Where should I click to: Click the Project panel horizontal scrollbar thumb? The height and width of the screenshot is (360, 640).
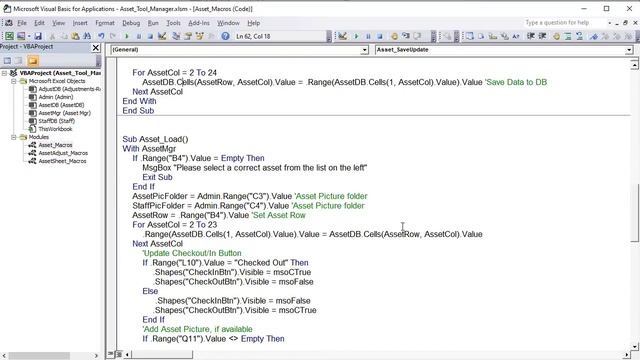(39, 356)
